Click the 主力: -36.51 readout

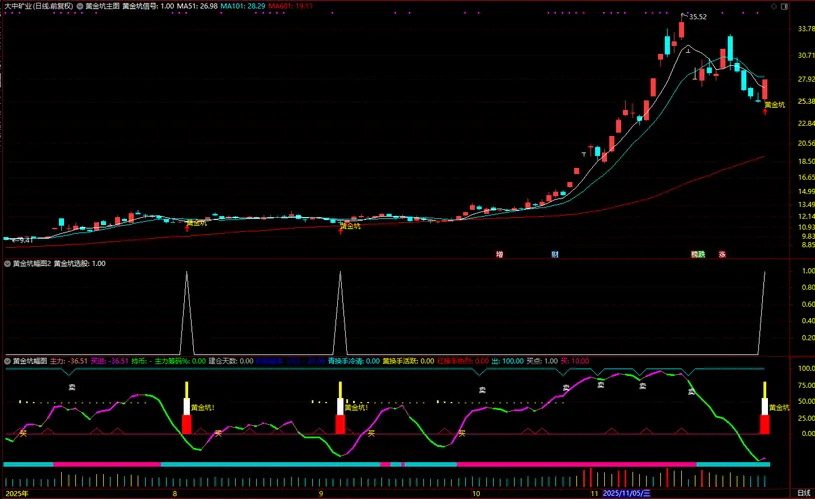click(69, 361)
